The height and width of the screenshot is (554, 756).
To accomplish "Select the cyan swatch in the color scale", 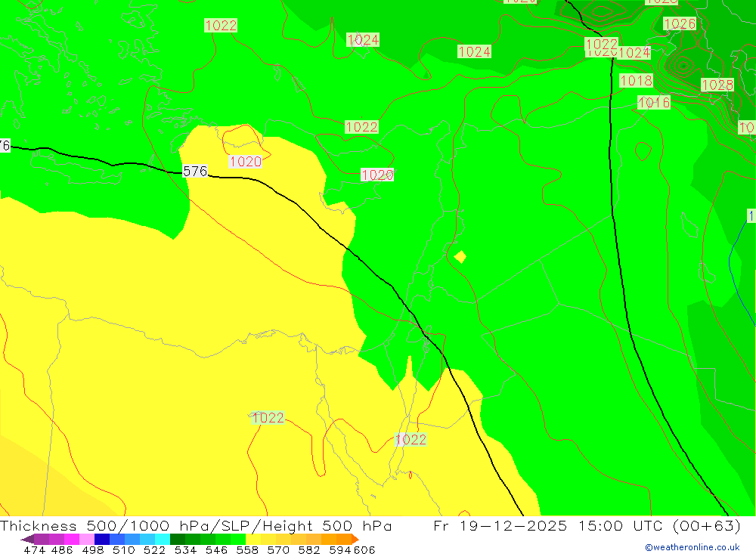I will [163, 539].
